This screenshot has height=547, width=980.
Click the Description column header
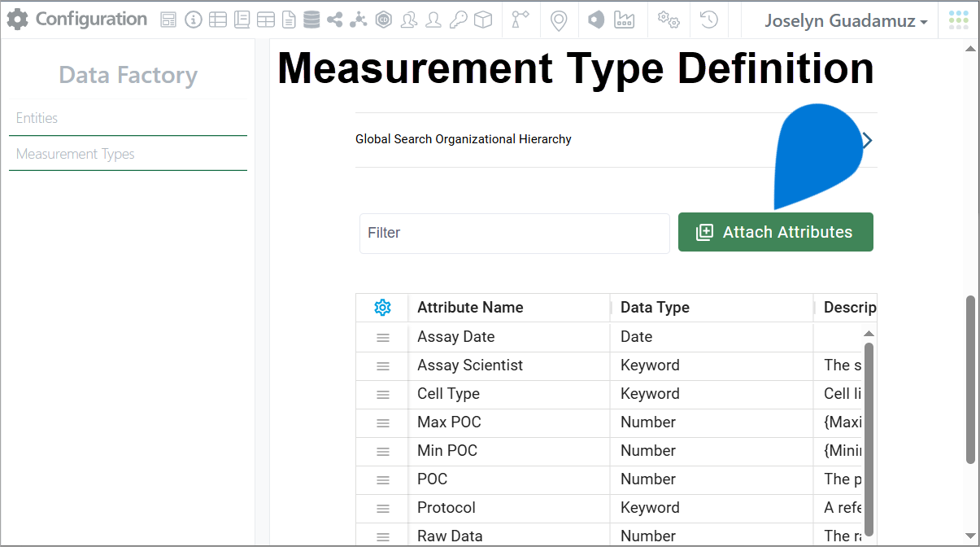[850, 308]
